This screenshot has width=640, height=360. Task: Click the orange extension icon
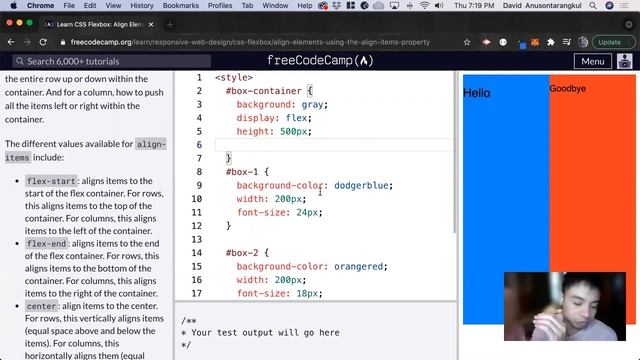point(535,42)
